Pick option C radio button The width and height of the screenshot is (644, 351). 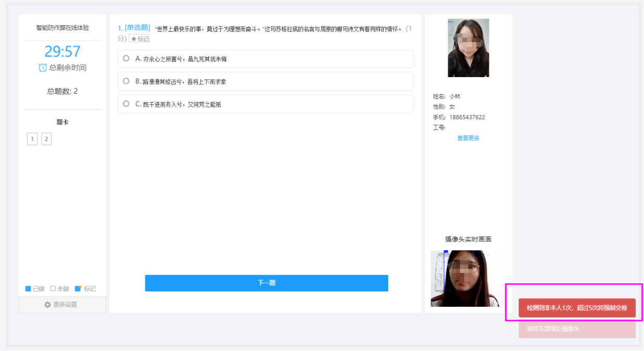pos(126,104)
